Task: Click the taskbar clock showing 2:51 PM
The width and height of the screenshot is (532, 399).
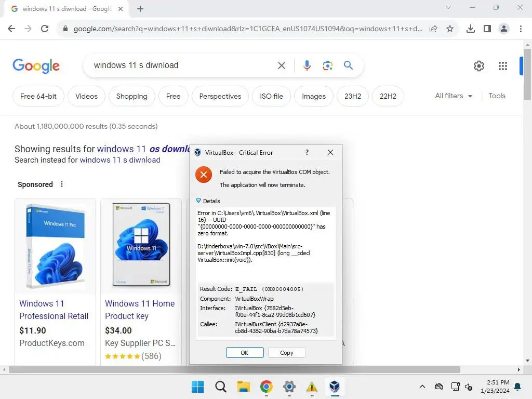Action: pyautogui.click(x=495, y=387)
